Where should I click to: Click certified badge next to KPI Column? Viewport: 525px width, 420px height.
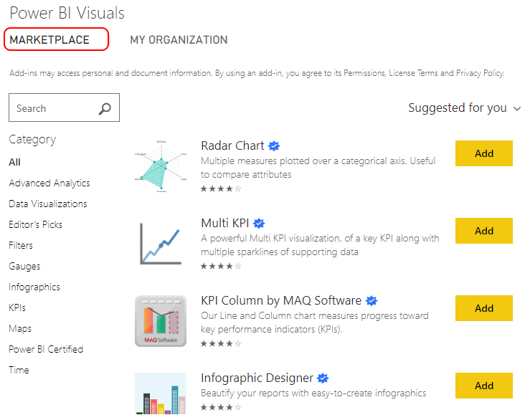tap(372, 301)
